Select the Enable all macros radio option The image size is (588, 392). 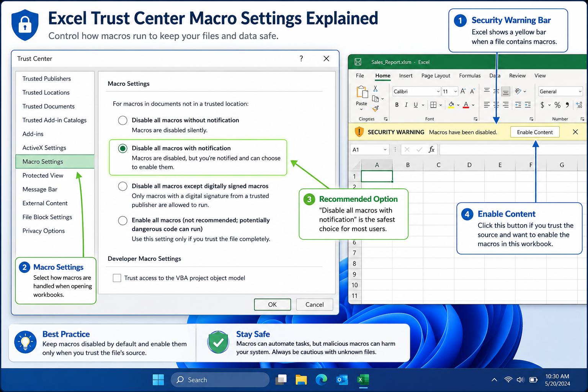[x=122, y=220]
